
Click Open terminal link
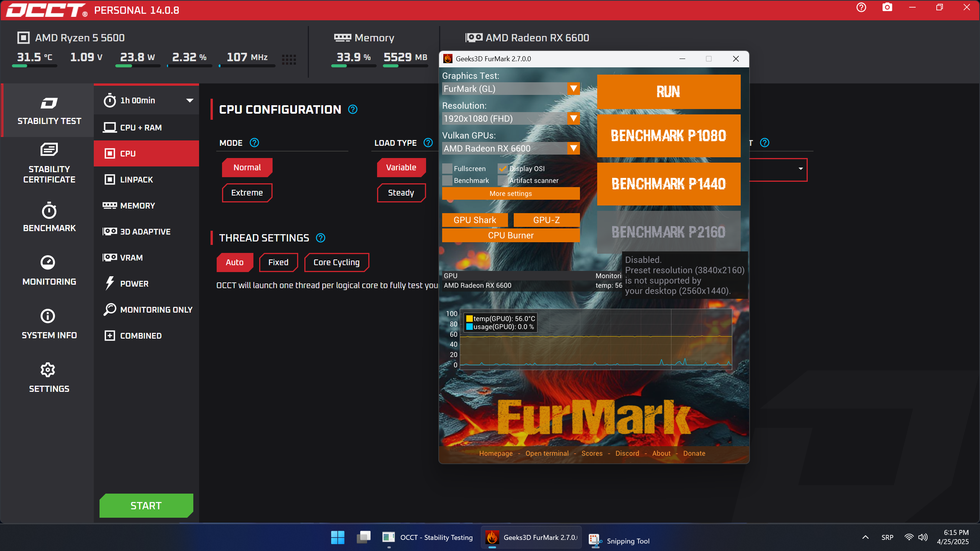coord(547,453)
